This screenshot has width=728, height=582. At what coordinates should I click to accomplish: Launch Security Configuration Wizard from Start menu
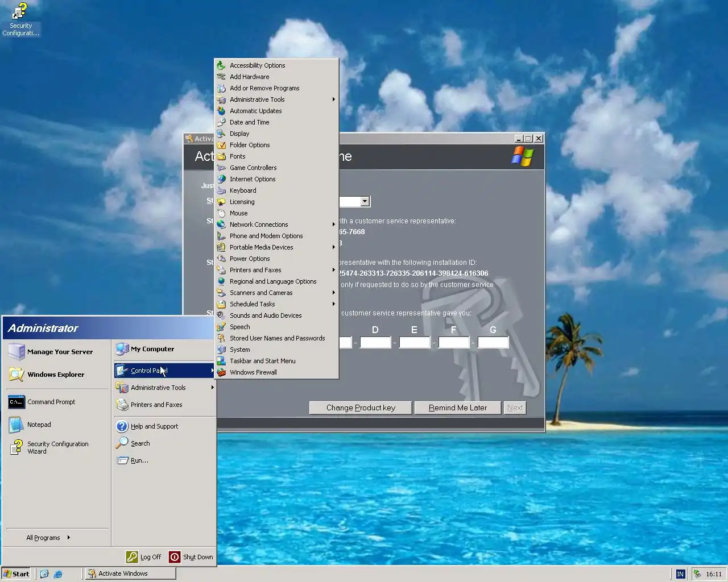57,447
